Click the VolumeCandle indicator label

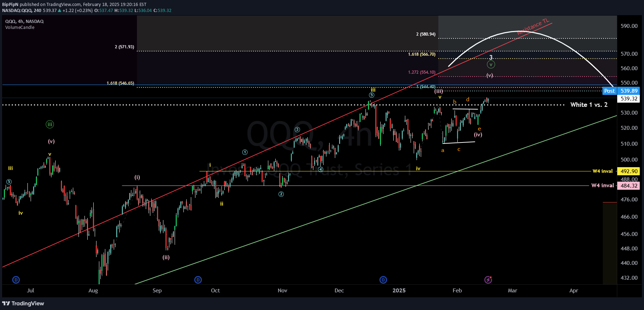(x=20, y=28)
